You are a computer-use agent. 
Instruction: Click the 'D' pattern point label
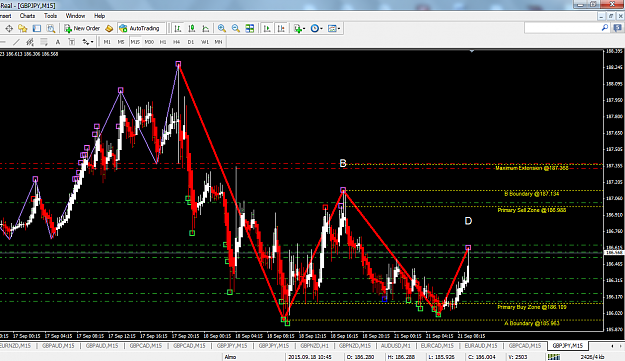point(468,221)
